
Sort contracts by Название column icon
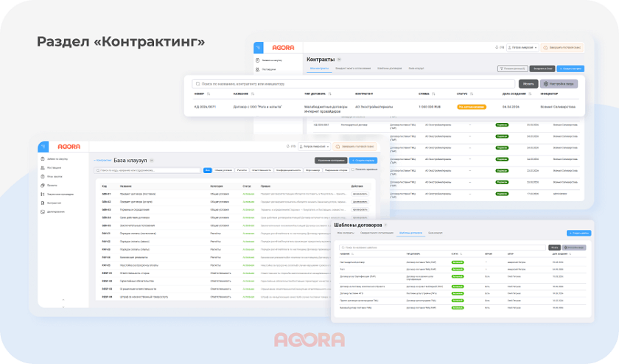[x=253, y=94]
